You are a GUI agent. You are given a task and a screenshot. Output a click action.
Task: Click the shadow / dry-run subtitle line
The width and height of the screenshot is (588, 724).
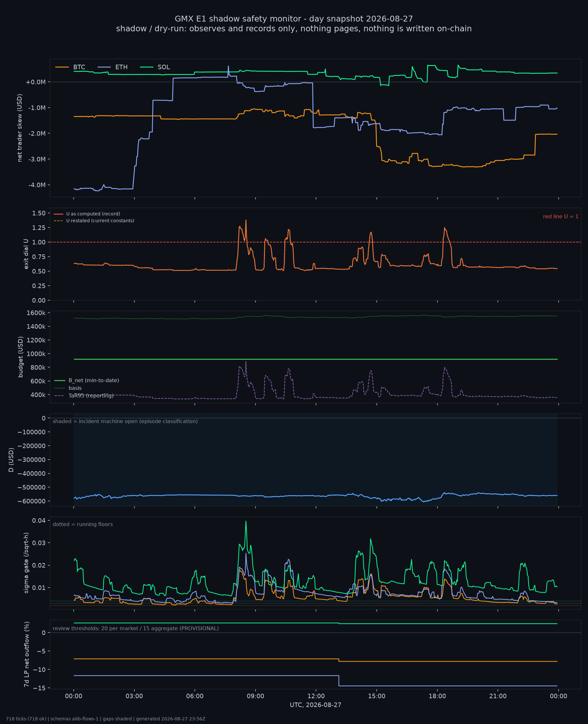pos(294,28)
